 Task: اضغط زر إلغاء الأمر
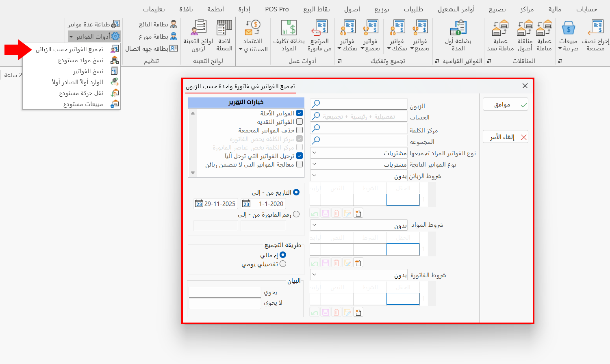point(505,137)
